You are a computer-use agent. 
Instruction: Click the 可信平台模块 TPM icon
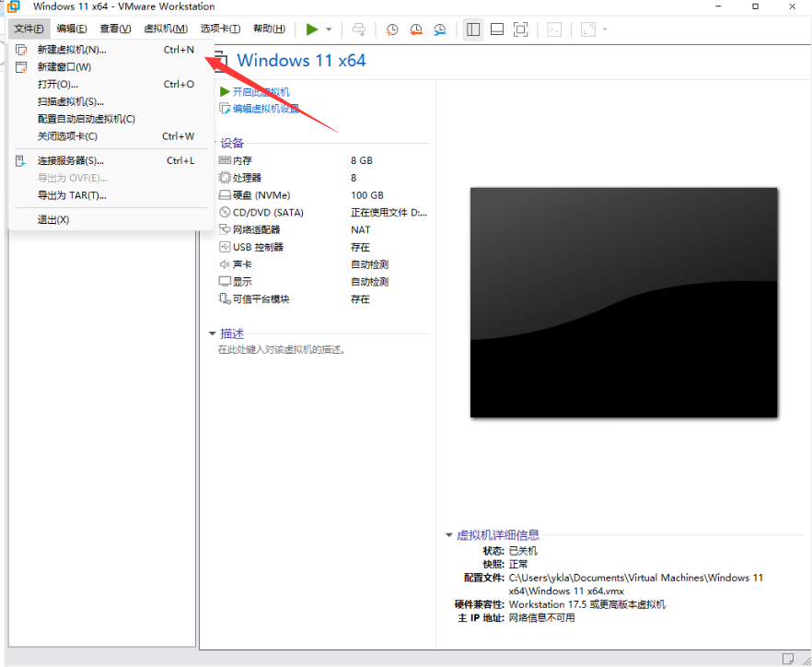pos(225,299)
